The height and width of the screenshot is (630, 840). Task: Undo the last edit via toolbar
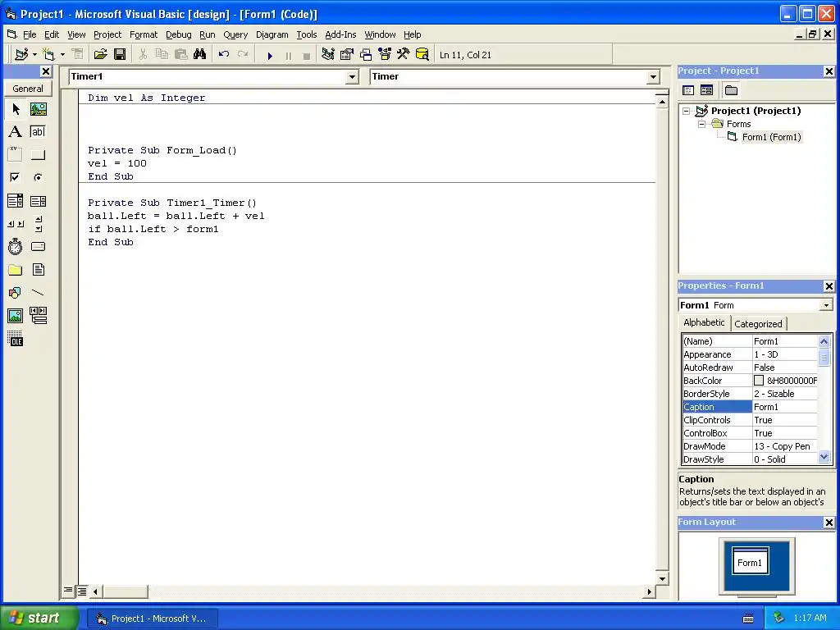[224, 55]
